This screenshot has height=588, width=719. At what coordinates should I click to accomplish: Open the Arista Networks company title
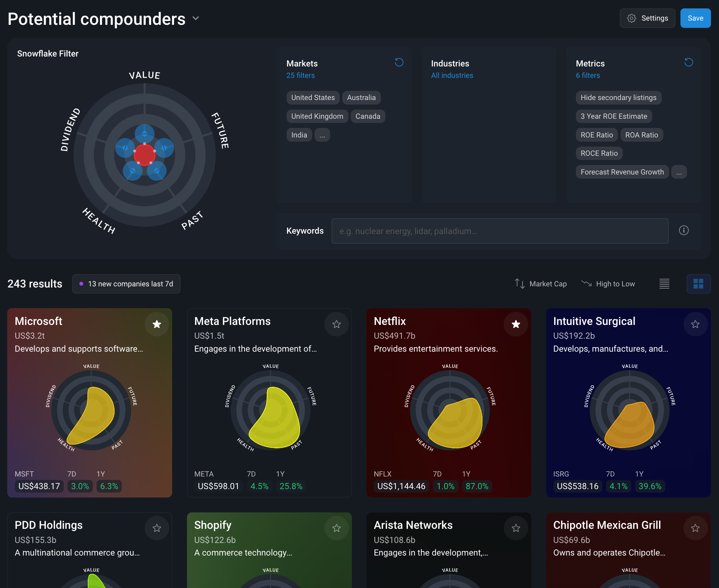413,525
